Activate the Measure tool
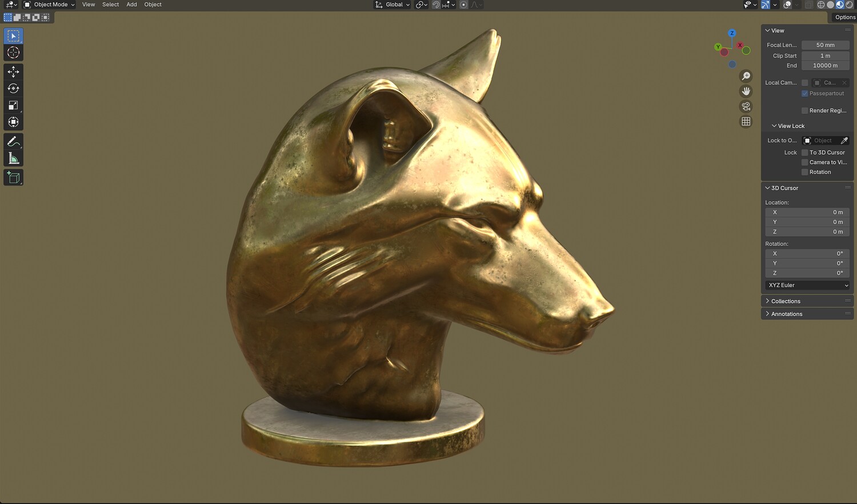 pos(13,158)
